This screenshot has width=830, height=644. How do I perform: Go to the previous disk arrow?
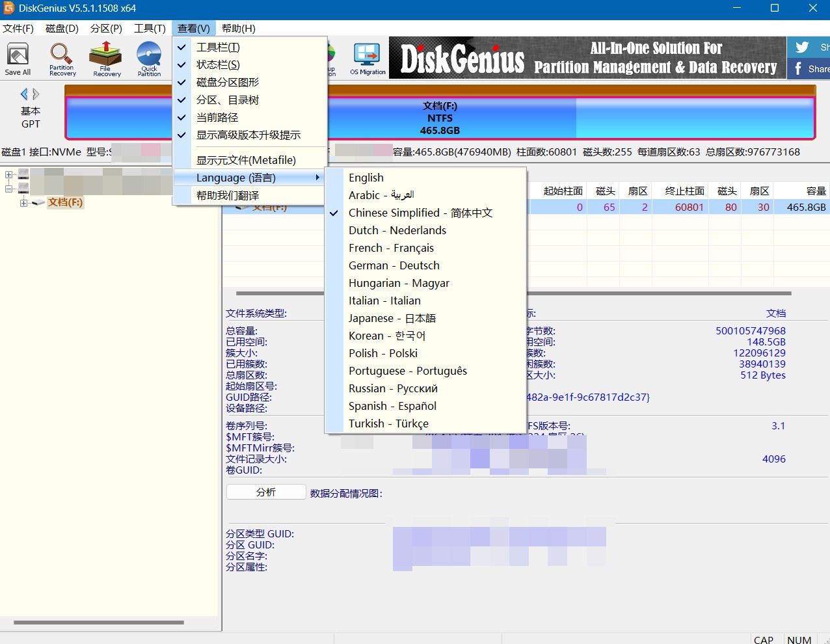click(24, 94)
